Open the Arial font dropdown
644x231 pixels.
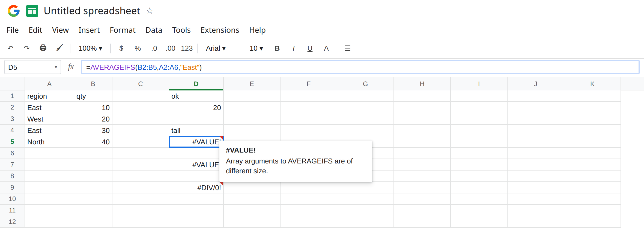pyautogui.click(x=216, y=48)
